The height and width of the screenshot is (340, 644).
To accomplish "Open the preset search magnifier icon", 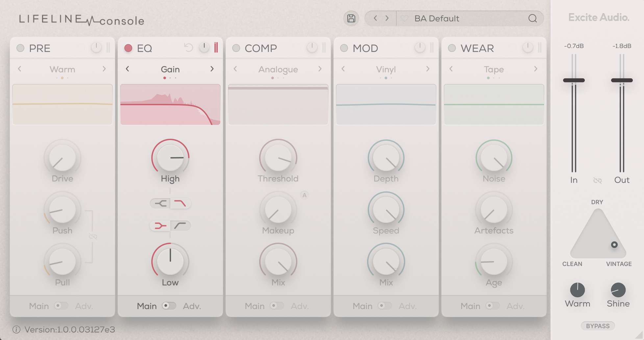I will pos(533,18).
